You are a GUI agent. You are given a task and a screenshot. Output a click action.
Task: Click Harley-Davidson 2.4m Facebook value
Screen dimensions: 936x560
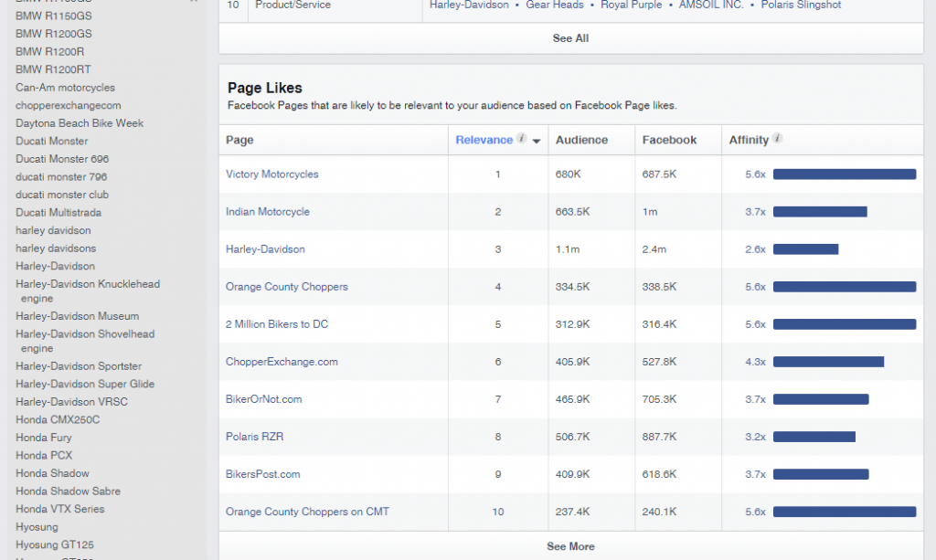pyautogui.click(x=654, y=249)
